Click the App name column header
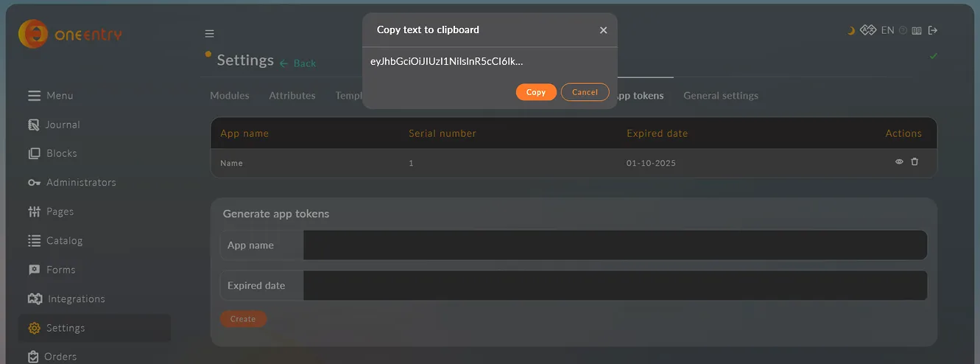This screenshot has height=364, width=980. [244, 133]
